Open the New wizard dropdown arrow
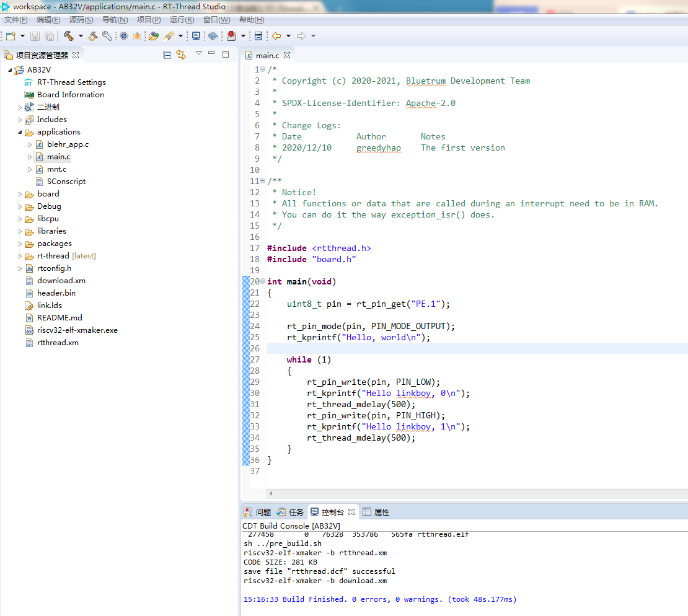 (x=22, y=36)
